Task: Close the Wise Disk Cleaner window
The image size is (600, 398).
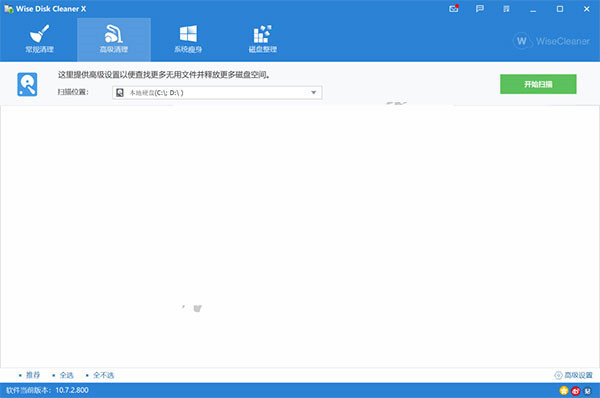Action: coord(587,9)
